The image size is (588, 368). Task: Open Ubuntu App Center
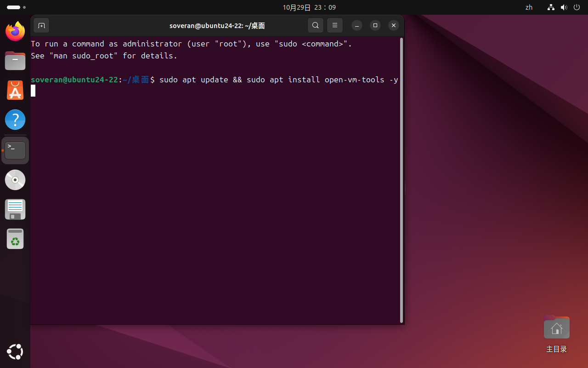(x=15, y=90)
